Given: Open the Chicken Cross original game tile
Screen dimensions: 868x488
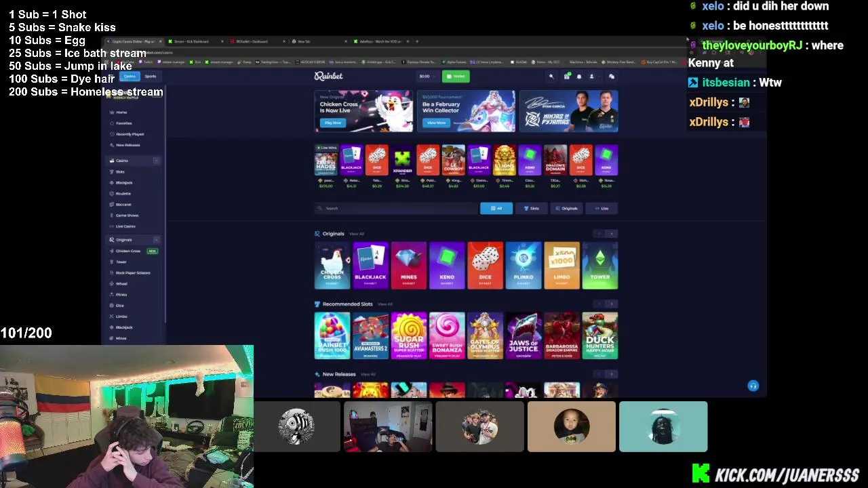Looking at the screenshot, I should click(x=332, y=265).
